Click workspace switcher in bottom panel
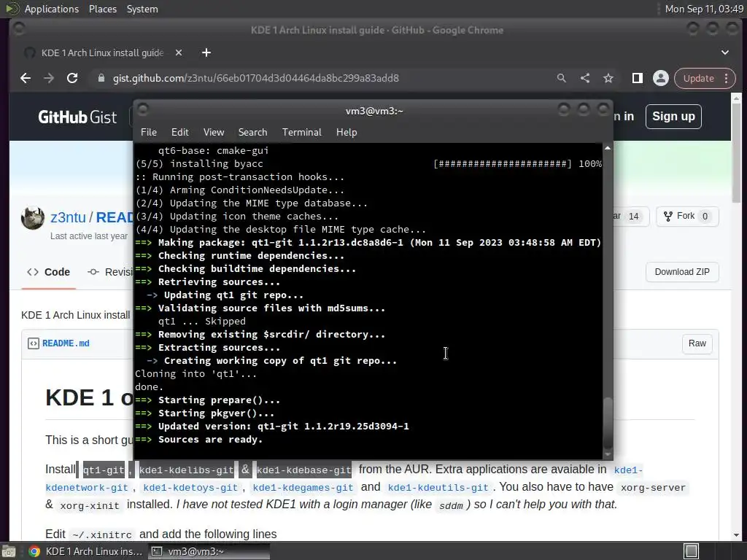 713,551
